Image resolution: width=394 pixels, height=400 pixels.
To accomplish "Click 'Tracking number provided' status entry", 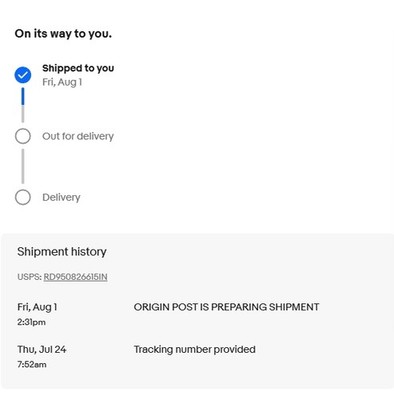I will click(195, 349).
